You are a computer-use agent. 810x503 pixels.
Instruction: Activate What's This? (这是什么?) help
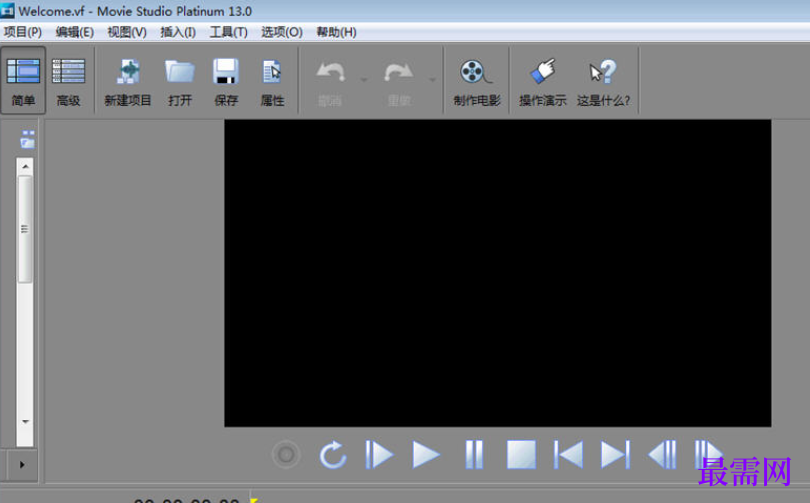tap(603, 83)
